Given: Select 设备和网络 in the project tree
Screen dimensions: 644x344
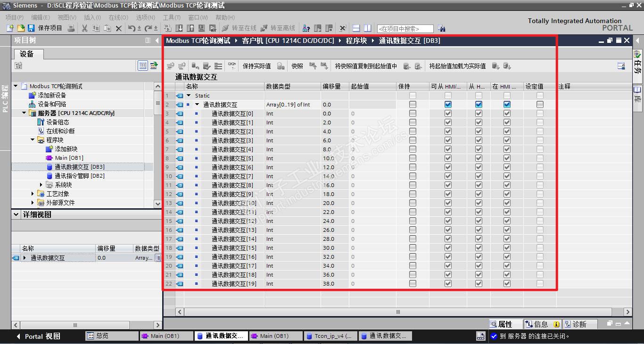Looking at the screenshot, I should pyautogui.click(x=52, y=104).
